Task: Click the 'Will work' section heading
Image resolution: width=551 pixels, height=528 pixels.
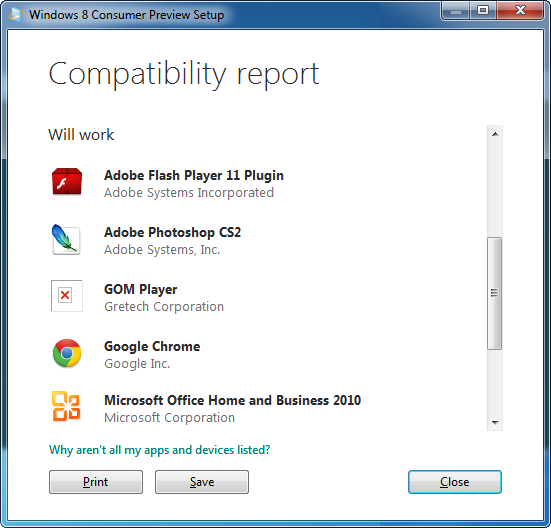Action: point(81,135)
